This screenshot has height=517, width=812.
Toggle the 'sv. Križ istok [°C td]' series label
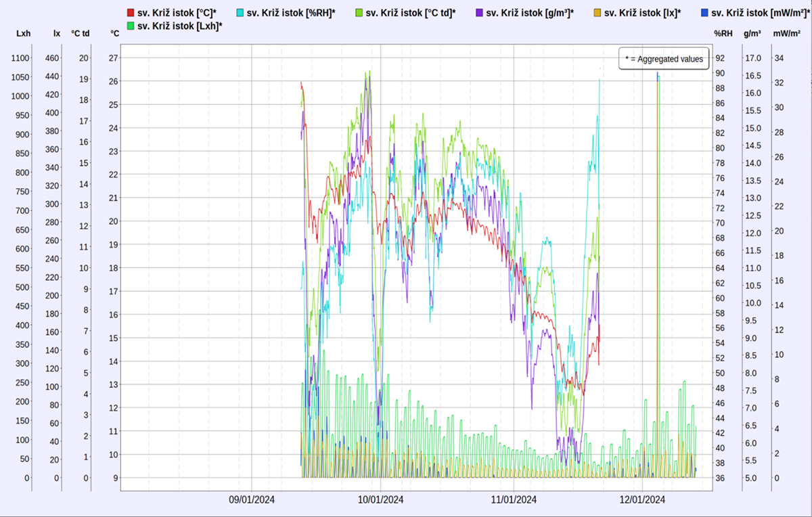(x=411, y=13)
